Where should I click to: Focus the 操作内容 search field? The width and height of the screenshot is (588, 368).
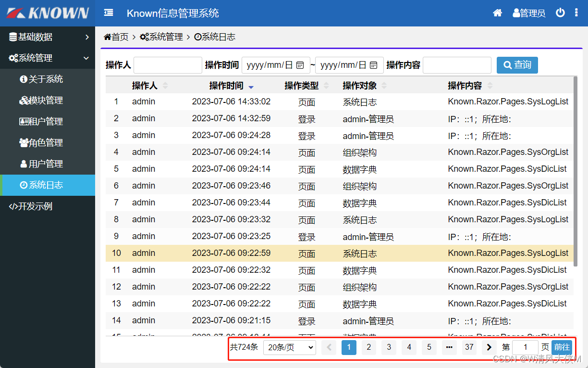[x=457, y=65]
